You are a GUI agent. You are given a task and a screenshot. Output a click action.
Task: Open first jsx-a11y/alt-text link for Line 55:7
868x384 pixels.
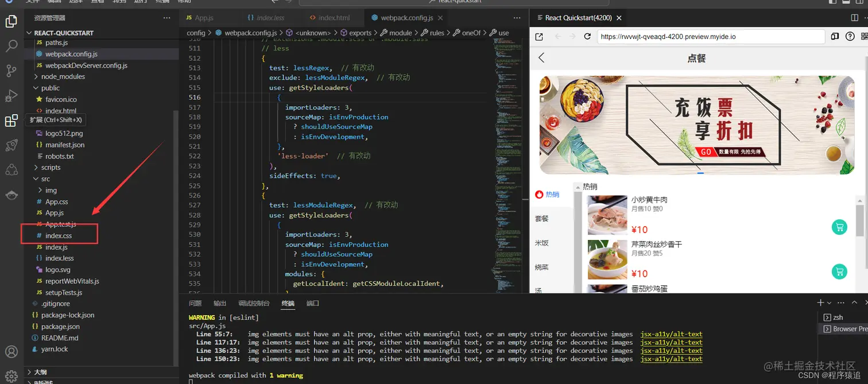671,334
